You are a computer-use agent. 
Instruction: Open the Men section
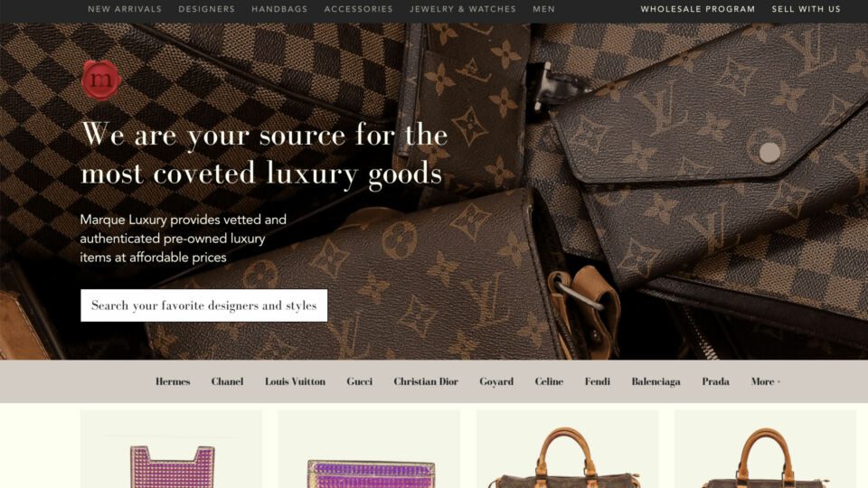543,9
